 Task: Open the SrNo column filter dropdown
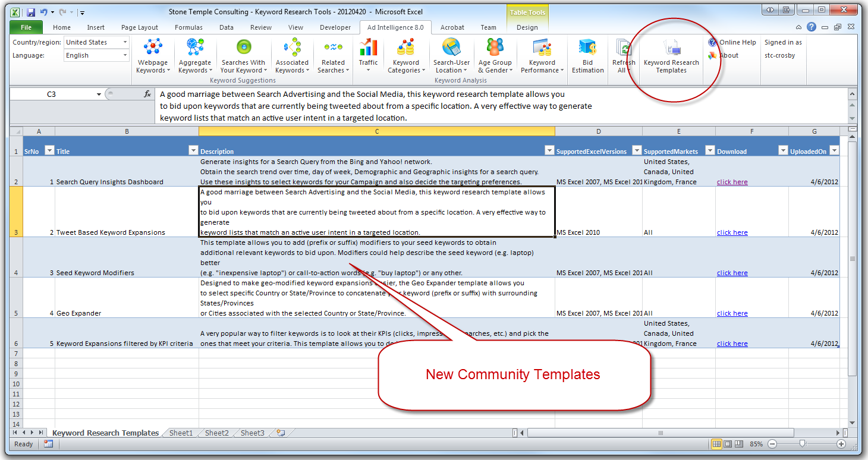click(49, 150)
